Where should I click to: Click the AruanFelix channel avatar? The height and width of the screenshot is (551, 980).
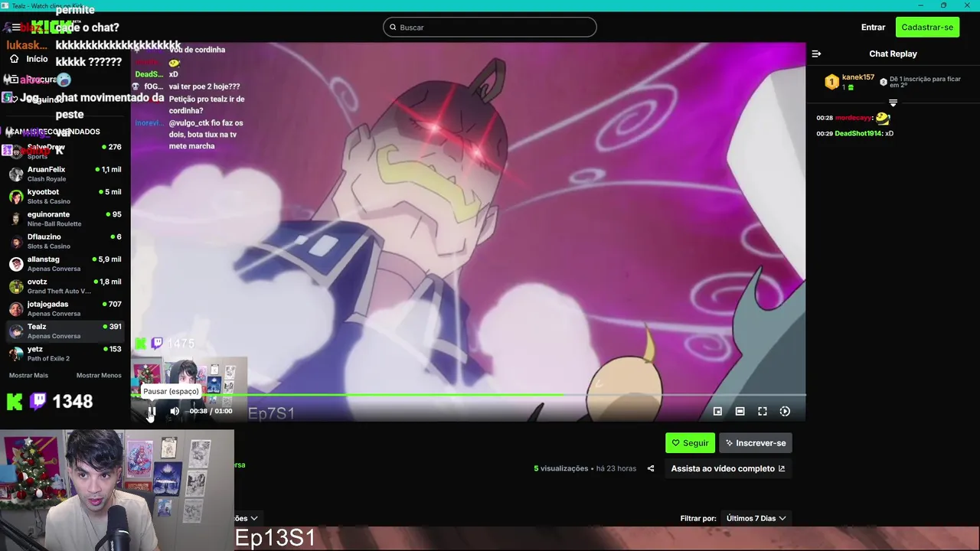point(16,174)
